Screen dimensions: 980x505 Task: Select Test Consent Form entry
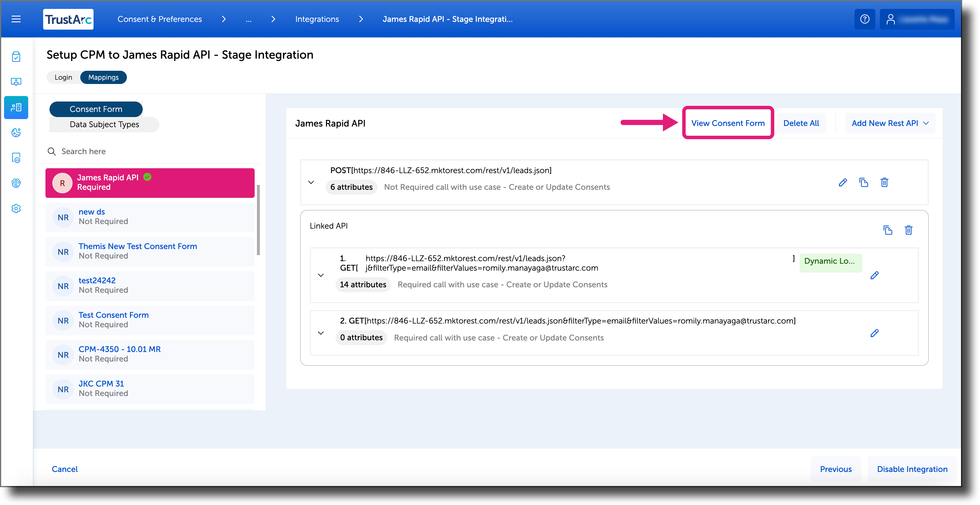pos(150,320)
